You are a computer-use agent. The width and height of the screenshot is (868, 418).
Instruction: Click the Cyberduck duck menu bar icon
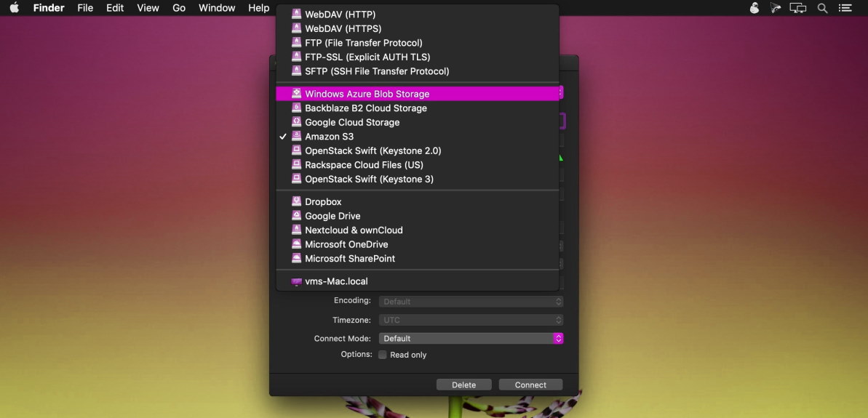point(754,8)
